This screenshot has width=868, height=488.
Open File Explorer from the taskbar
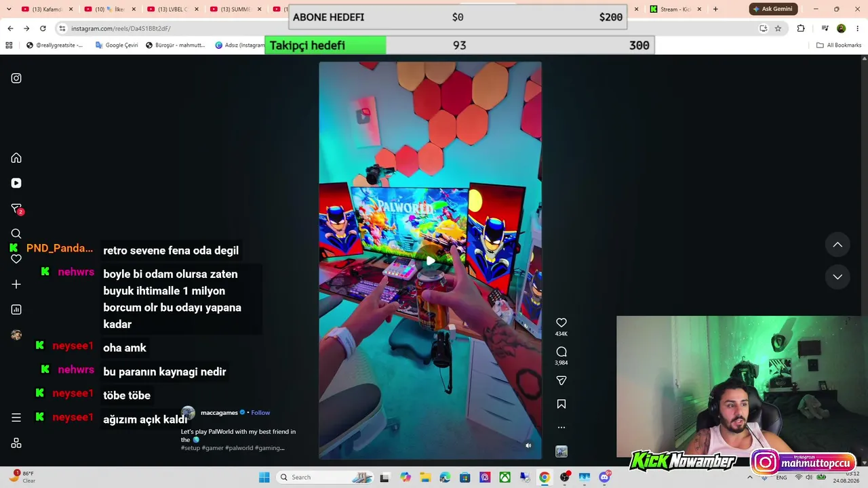(425, 477)
